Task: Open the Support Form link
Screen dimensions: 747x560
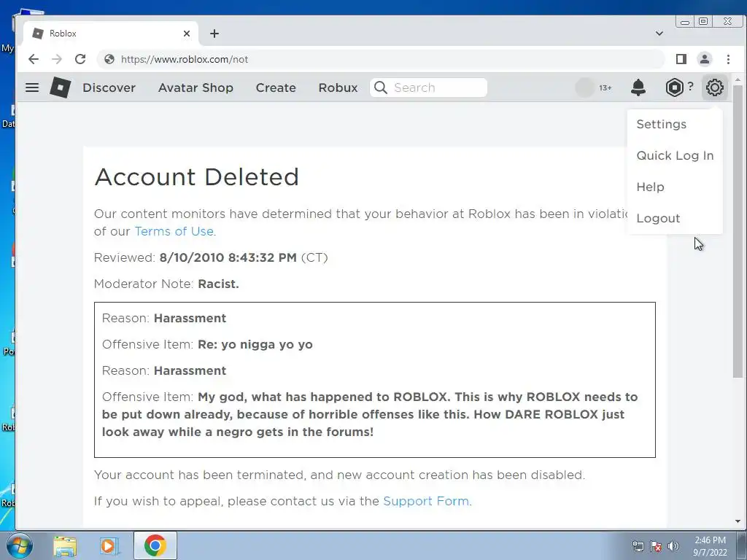Action: (426, 501)
